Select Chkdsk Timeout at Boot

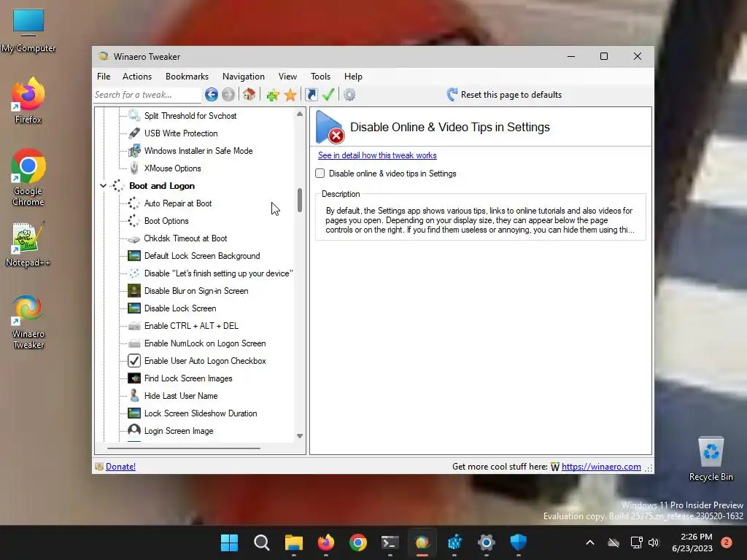click(x=186, y=238)
